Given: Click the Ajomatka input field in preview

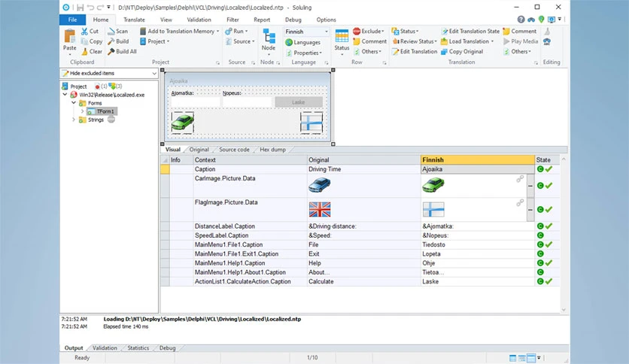Looking at the screenshot, I should (196, 102).
